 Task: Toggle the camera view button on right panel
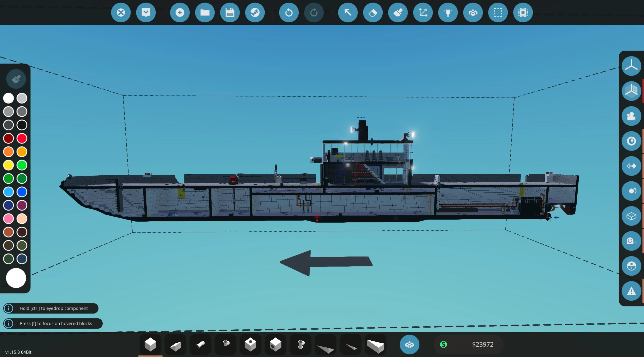(x=631, y=116)
